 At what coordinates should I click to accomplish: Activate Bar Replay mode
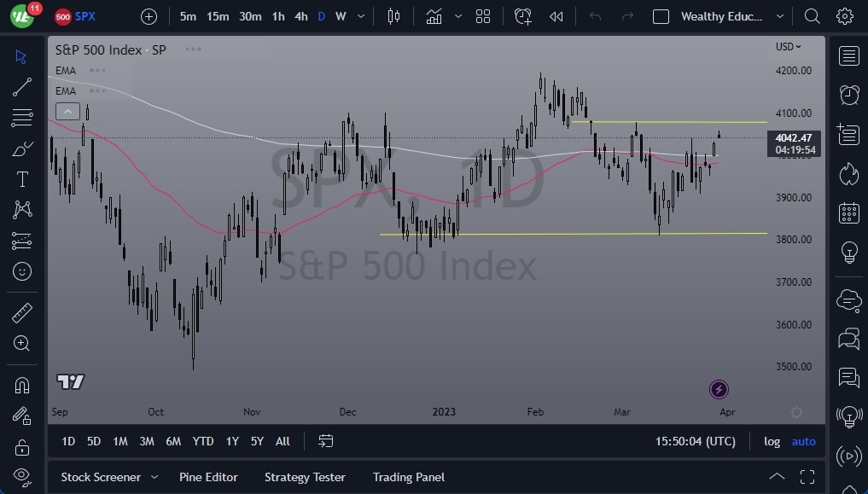click(x=556, y=16)
